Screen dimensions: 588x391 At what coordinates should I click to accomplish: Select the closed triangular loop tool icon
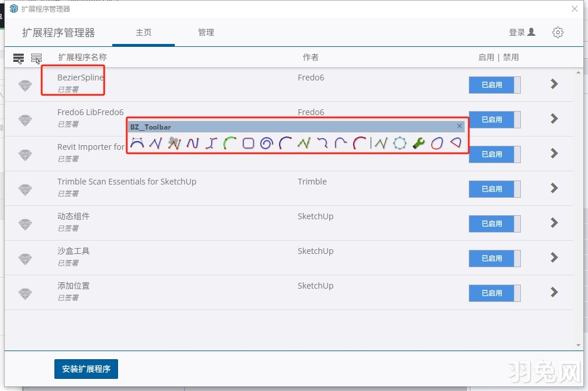[x=456, y=143]
